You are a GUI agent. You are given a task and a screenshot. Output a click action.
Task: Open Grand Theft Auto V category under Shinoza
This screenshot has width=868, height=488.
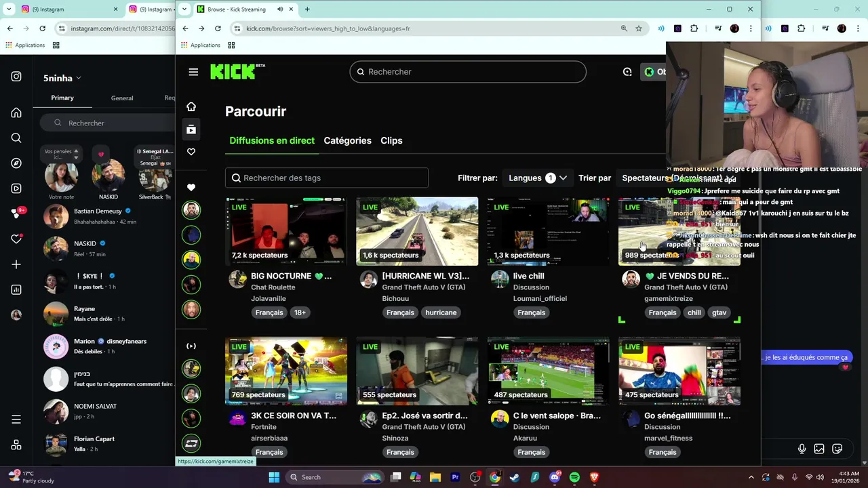[x=424, y=427]
